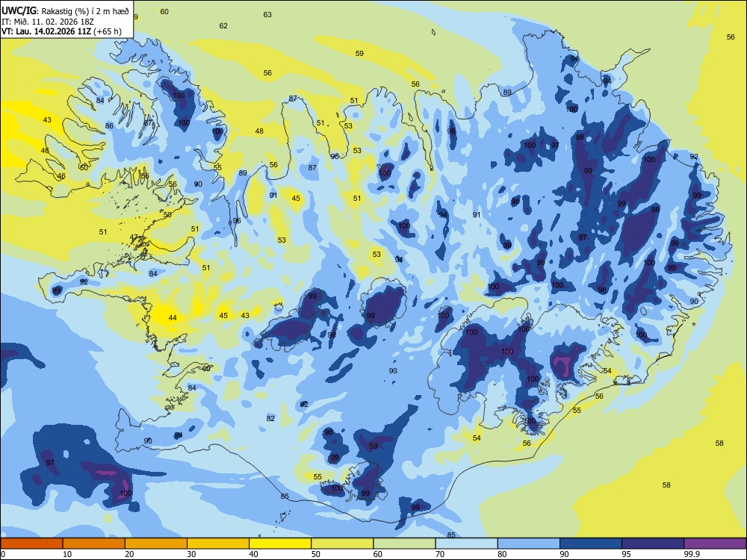Click the map value '93' in the central highlands
This screenshot has width=747, height=560.
pos(393,370)
